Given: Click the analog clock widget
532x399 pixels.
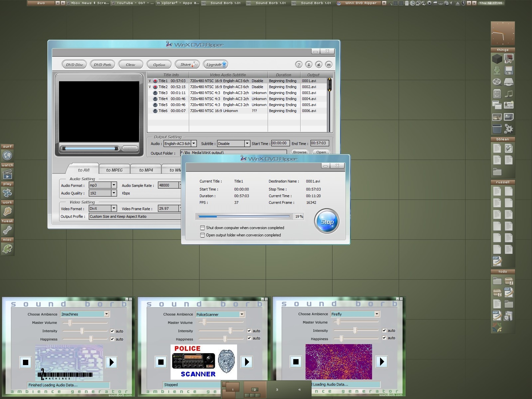Looking at the screenshot, I should [503, 34].
